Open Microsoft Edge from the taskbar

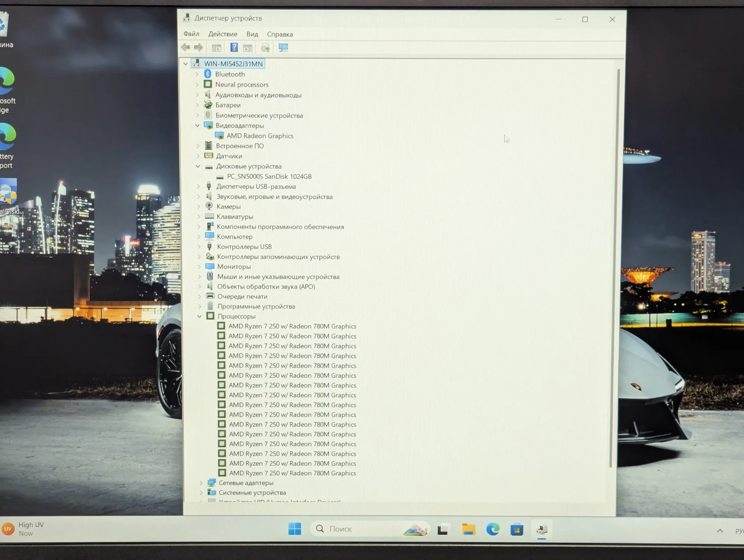coord(493,529)
